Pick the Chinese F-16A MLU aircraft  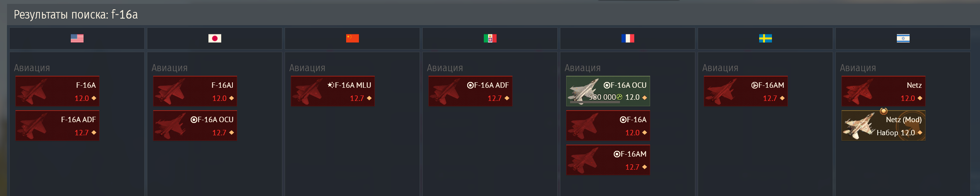[x=333, y=91]
